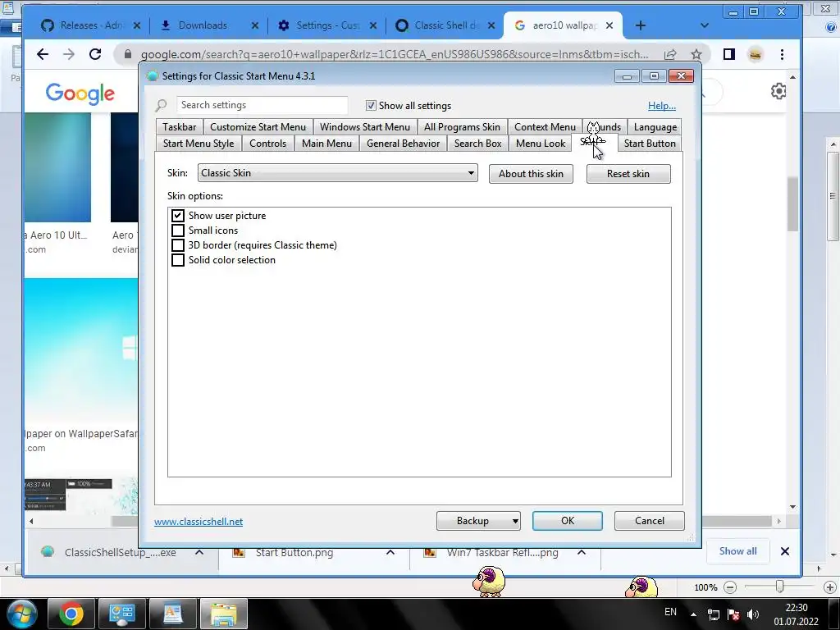The width and height of the screenshot is (840, 630).
Task: Open the Start Button tab
Action: (650, 143)
